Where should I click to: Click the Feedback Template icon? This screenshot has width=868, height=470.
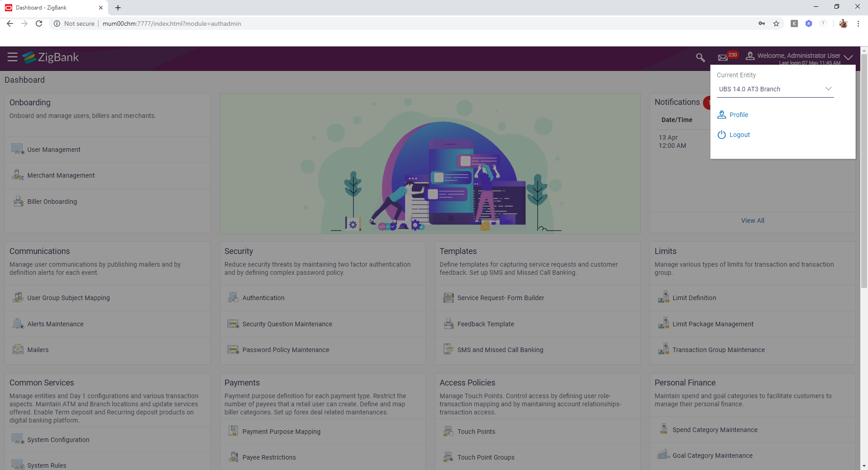[448, 324]
